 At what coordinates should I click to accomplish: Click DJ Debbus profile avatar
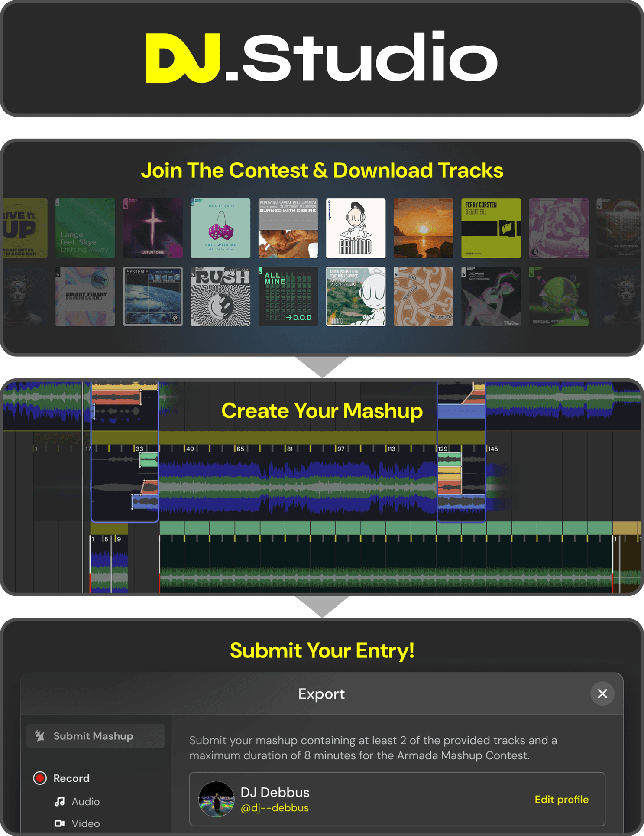pos(216,799)
